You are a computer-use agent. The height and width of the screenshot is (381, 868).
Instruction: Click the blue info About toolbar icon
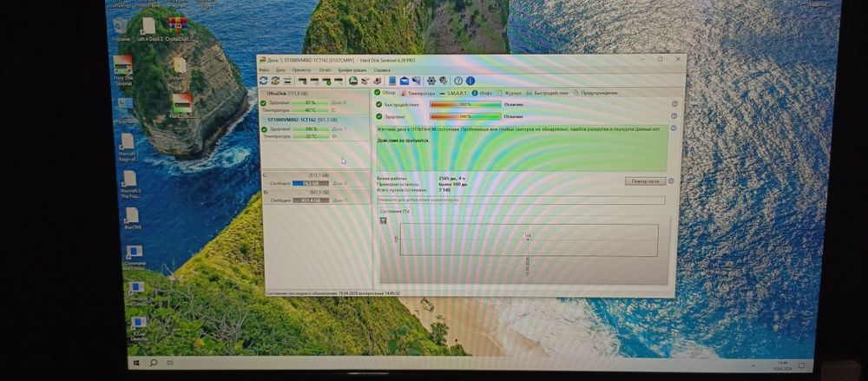click(x=470, y=81)
